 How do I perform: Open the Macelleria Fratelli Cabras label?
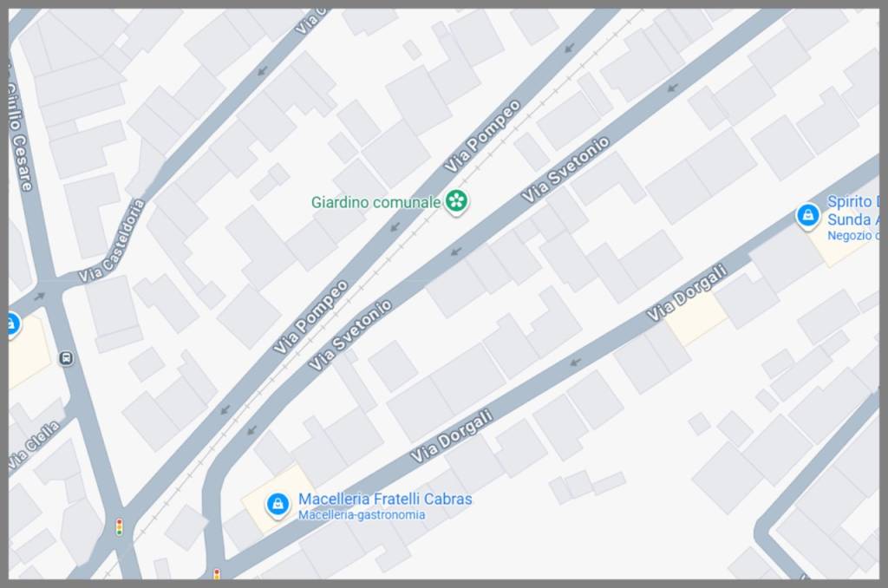pyautogui.click(x=385, y=499)
